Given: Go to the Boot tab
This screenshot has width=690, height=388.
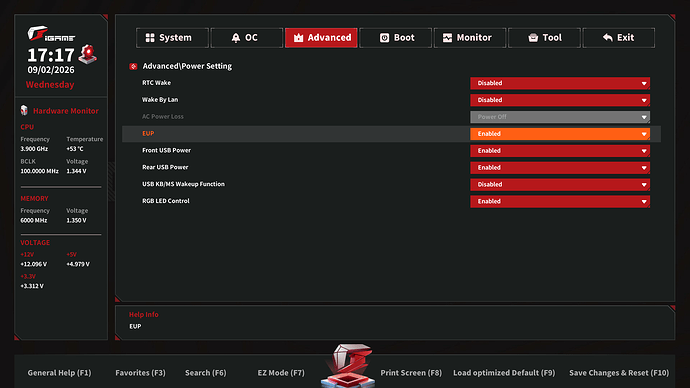Looking at the screenshot, I should pyautogui.click(x=396, y=38).
